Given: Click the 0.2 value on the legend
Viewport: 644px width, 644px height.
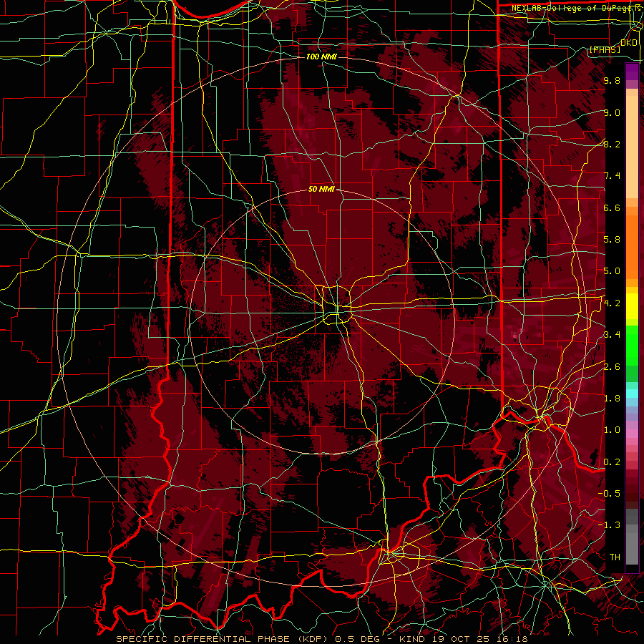Looking at the screenshot, I should [x=612, y=462].
